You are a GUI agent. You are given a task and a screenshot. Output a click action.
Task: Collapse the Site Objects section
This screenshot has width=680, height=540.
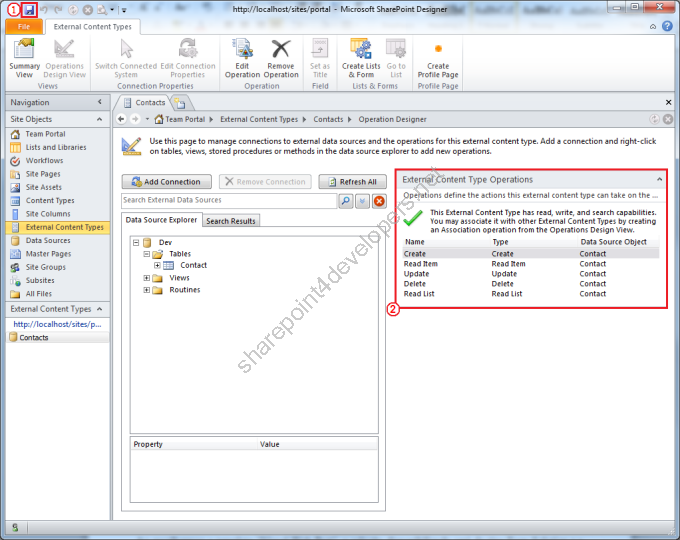(x=100, y=119)
